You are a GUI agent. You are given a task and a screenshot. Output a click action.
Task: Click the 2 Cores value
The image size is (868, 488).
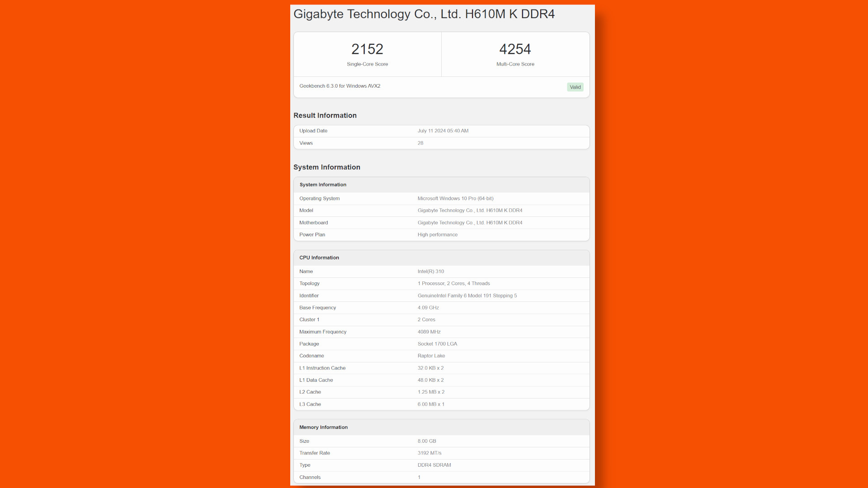[x=426, y=320]
